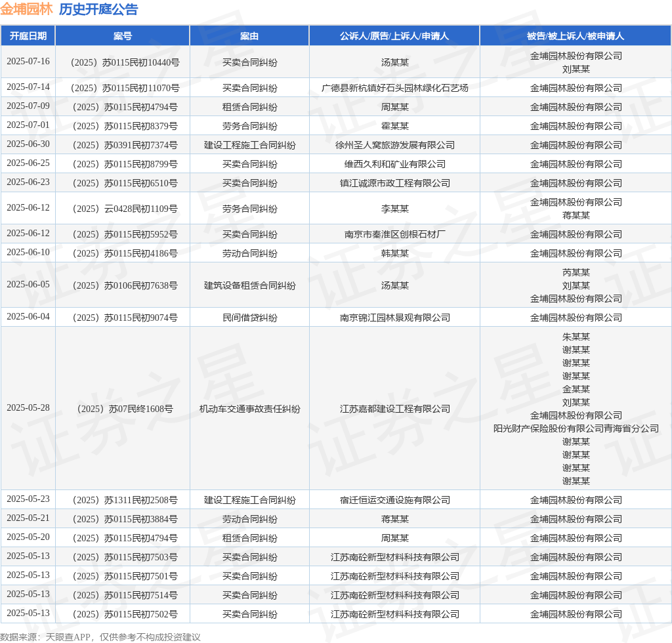Click the date 2025-07-14
This screenshot has height=643, width=672.
(28, 87)
